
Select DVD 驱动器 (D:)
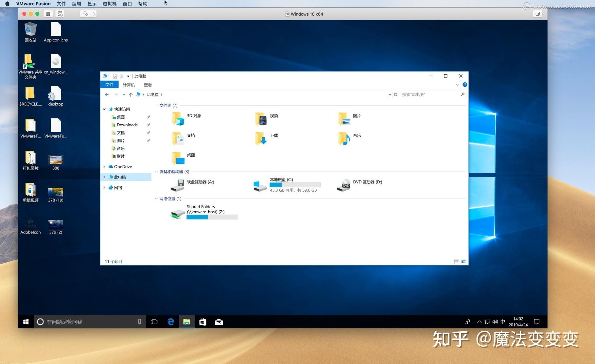(x=359, y=185)
